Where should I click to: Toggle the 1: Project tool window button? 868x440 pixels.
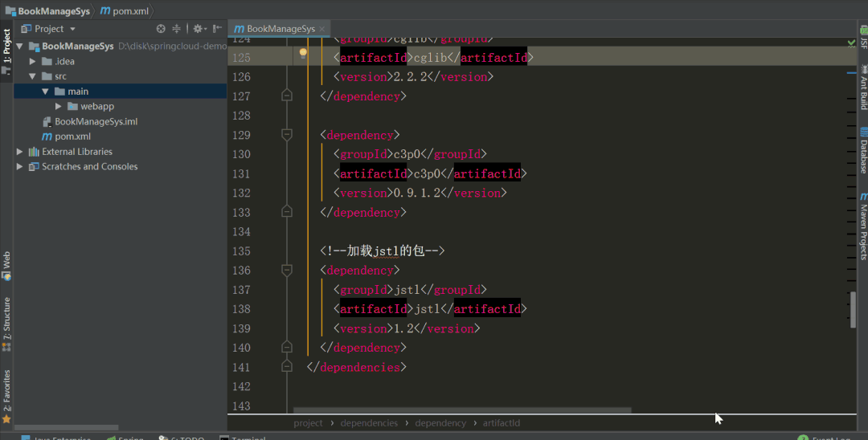[6, 51]
